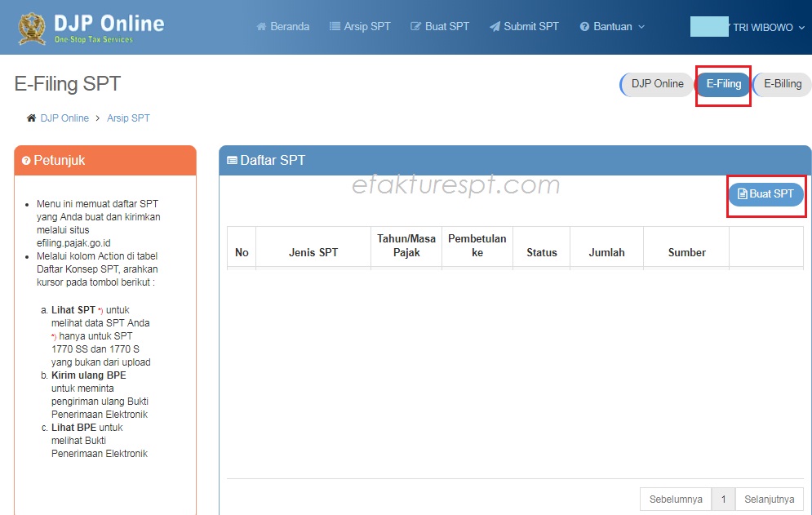Switch to the E-Billing tab pill
The image size is (812, 515).
pos(782,84)
